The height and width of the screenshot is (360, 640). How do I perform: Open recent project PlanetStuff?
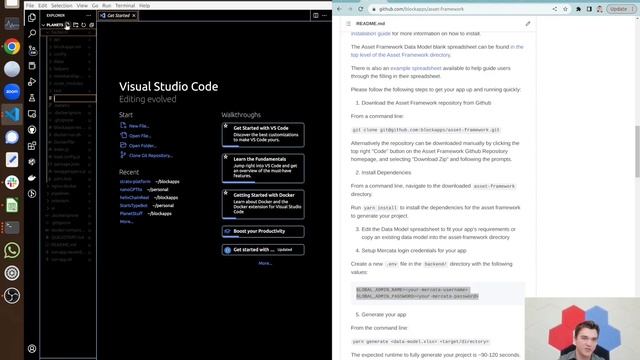pyautogui.click(x=131, y=213)
